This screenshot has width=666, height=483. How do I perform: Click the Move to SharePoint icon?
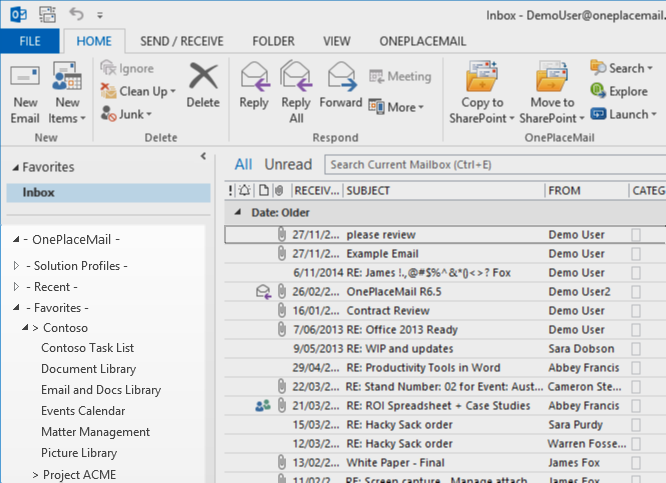(552, 77)
